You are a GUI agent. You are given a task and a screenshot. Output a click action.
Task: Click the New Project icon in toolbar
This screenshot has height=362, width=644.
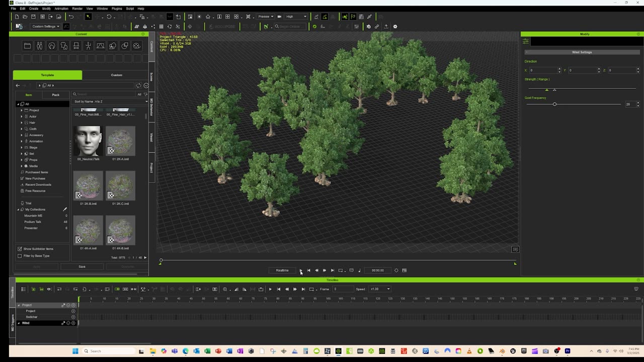pos(17,17)
